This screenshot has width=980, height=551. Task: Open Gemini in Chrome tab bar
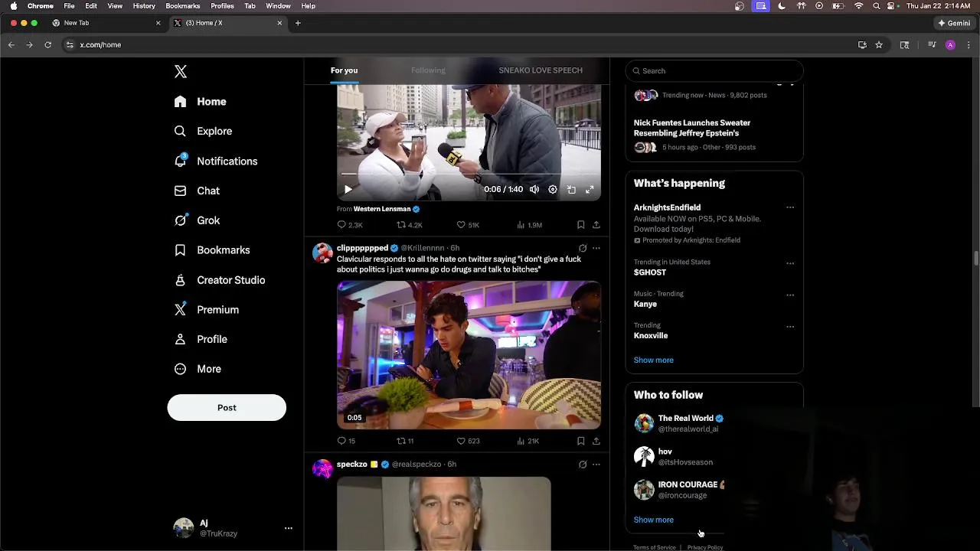click(x=954, y=23)
